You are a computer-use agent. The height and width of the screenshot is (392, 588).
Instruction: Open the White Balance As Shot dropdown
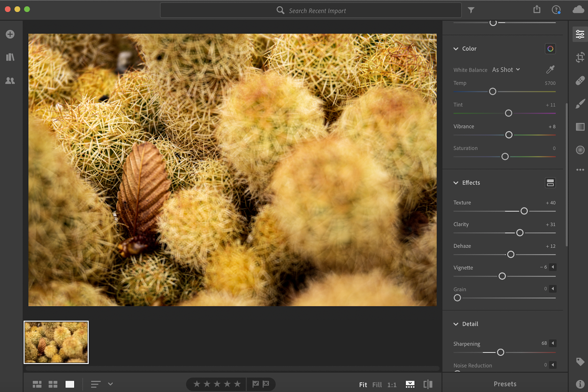[x=506, y=70]
